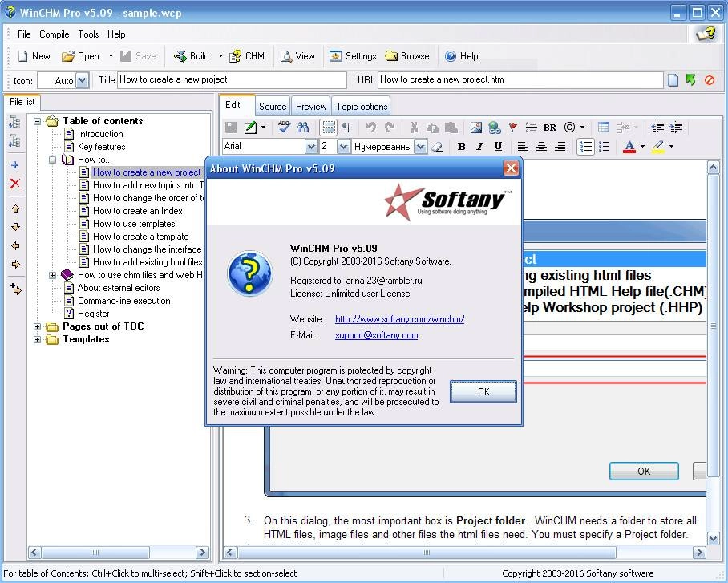Expand the Templates folder
This screenshot has width=728, height=583.
[37, 339]
